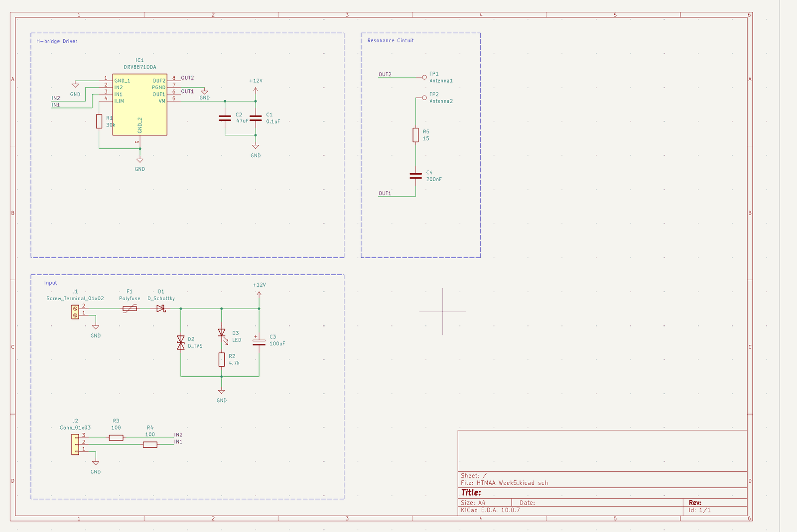
Task: Click IN2 label left of IC1
Action: point(56,98)
